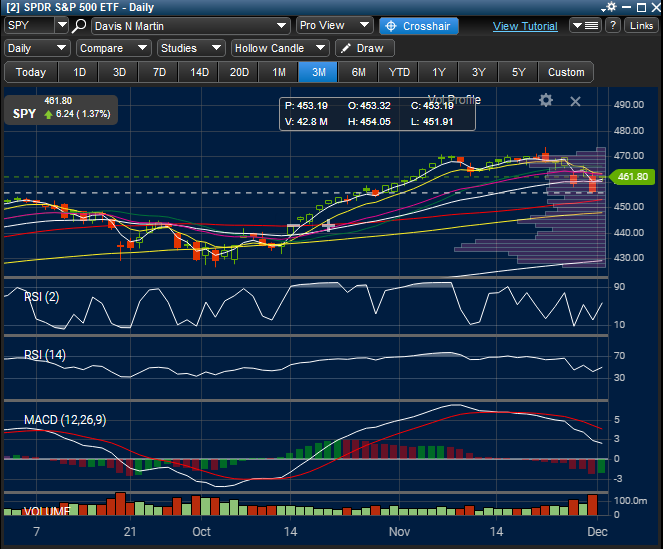Click the SPY quote badge on chart
The height and width of the screenshot is (549, 663).
tap(61, 110)
